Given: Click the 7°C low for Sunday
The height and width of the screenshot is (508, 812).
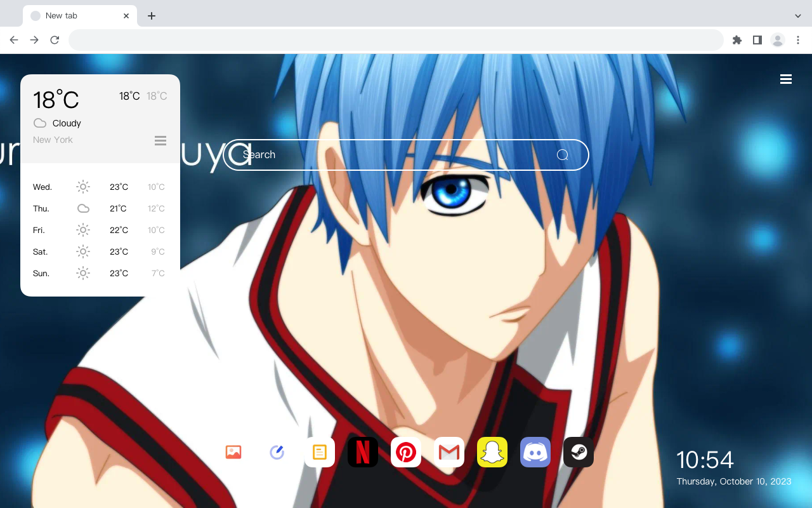Looking at the screenshot, I should click(158, 274).
